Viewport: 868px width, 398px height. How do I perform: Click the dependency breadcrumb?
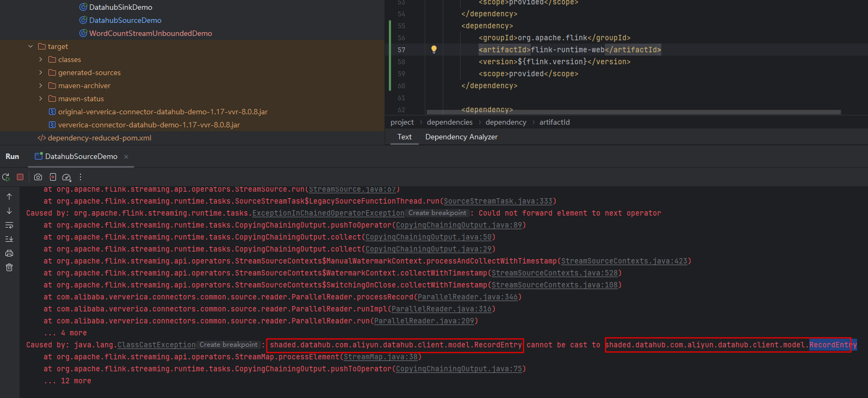coord(506,122)
